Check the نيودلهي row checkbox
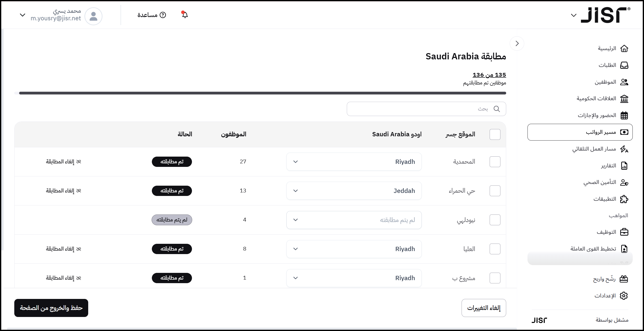 click(495, 220)
